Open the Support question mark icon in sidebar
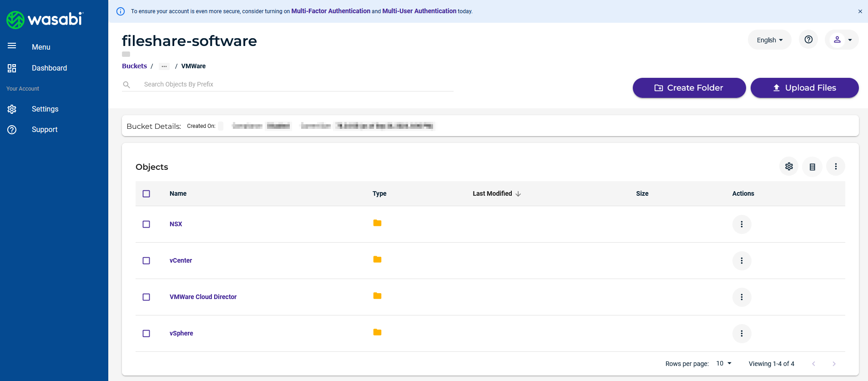The width and height of the screenshot is (868, 381). point(12,130)
